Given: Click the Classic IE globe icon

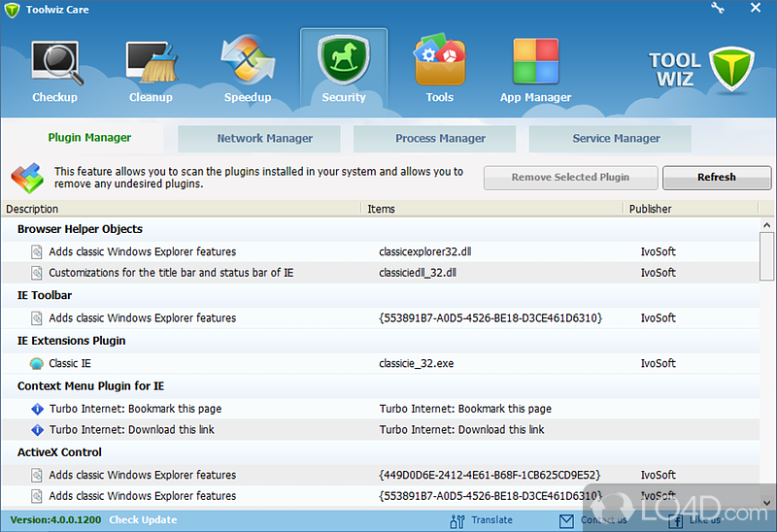Looking at the screenshot, I should click(37, 364).
